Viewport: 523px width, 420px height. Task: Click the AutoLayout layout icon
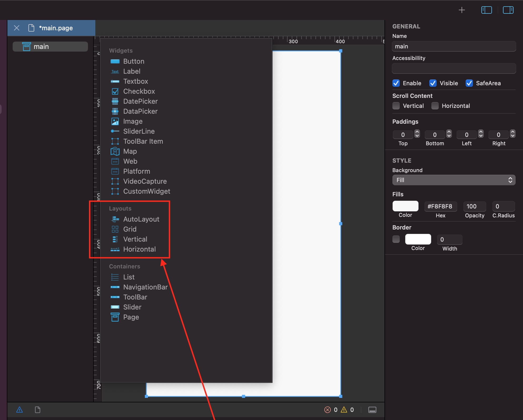point(115,219)
